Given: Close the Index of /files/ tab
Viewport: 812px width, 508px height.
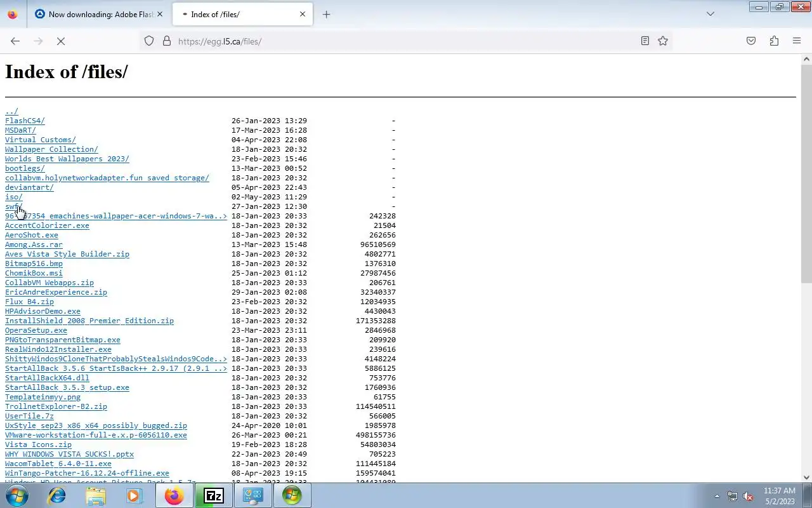Looking at the screenshot, I should 303,14.
